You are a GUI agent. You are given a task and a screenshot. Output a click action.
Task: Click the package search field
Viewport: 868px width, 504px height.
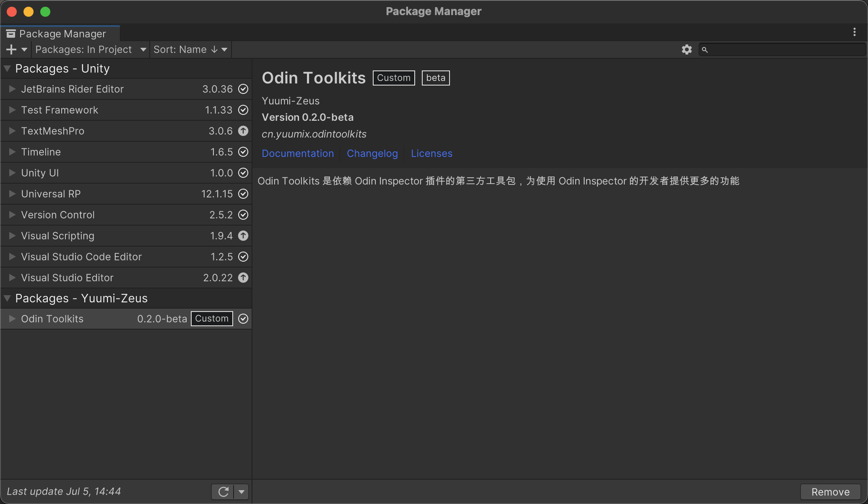[x=782, y=49]
